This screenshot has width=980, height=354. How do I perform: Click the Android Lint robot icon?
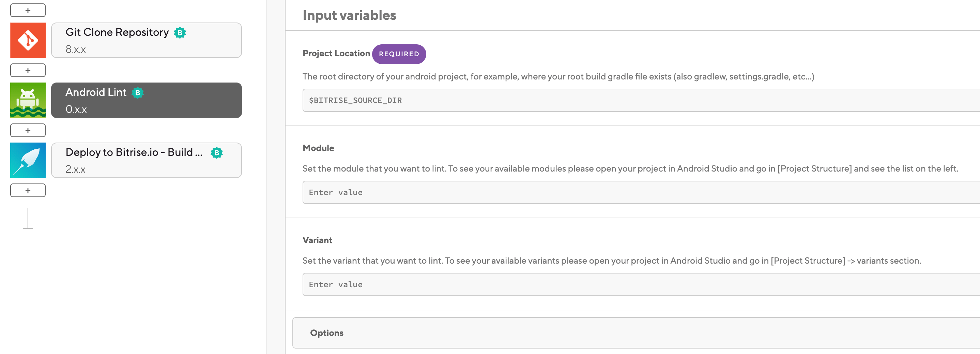[28, 100]
